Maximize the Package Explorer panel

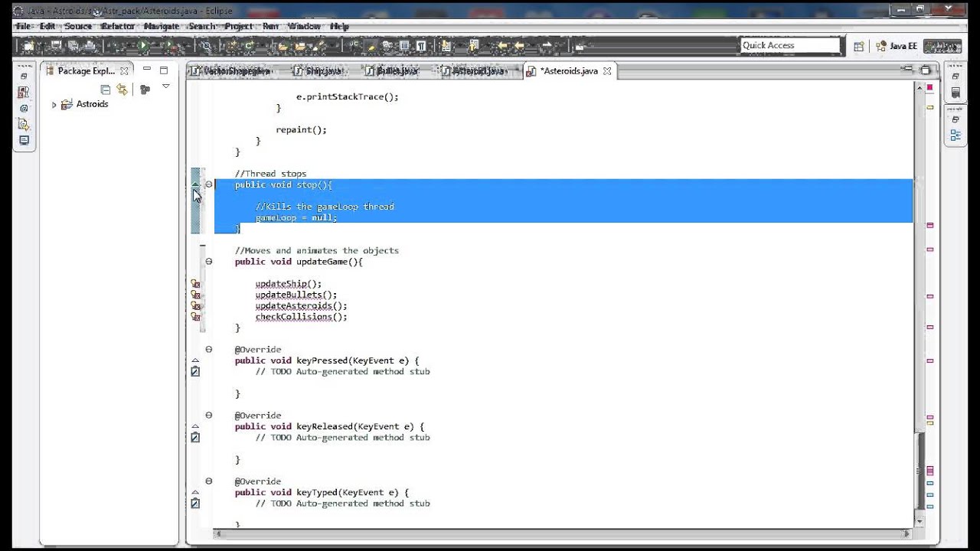164,70
